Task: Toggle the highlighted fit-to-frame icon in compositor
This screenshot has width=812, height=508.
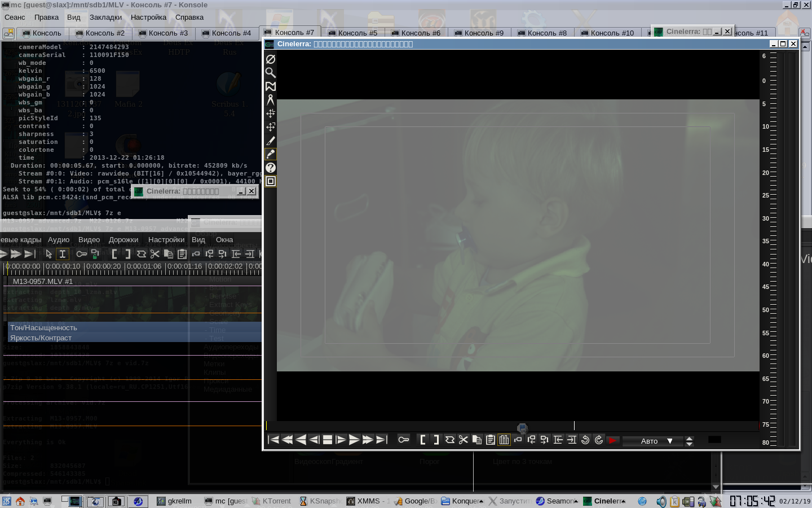Action: (x=504, y=440)
